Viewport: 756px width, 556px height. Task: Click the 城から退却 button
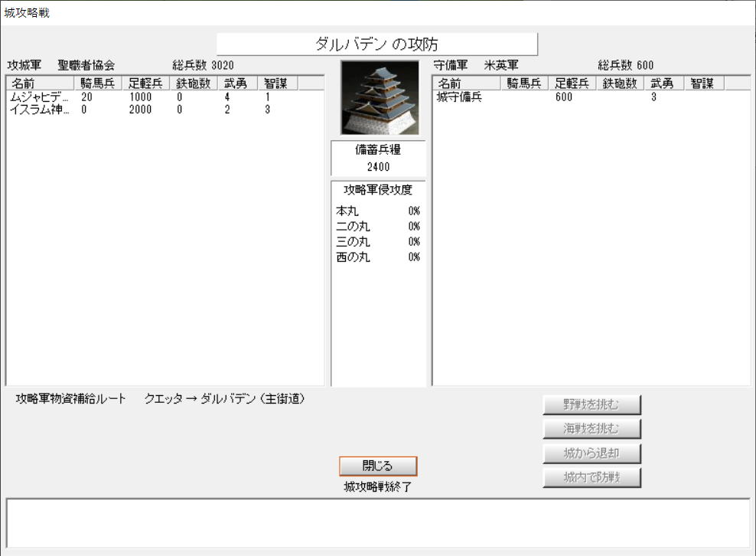coord(591,454)
